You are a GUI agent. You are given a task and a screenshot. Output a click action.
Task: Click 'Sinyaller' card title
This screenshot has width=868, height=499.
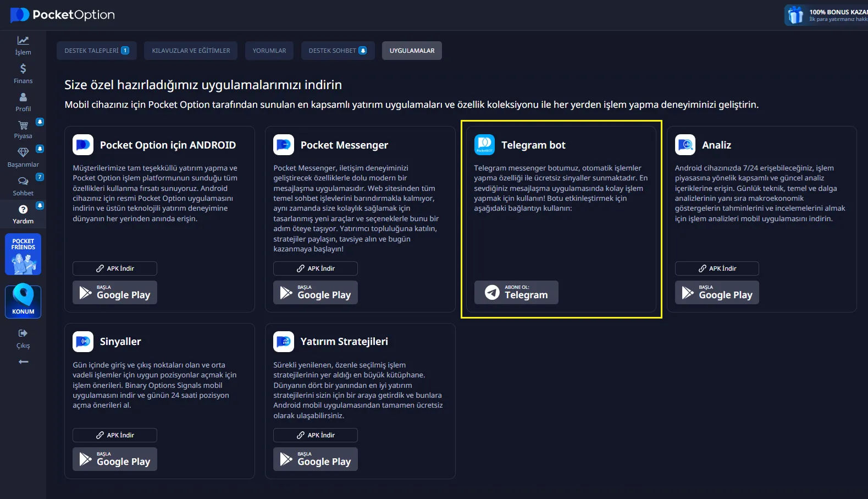click(120, 342)
